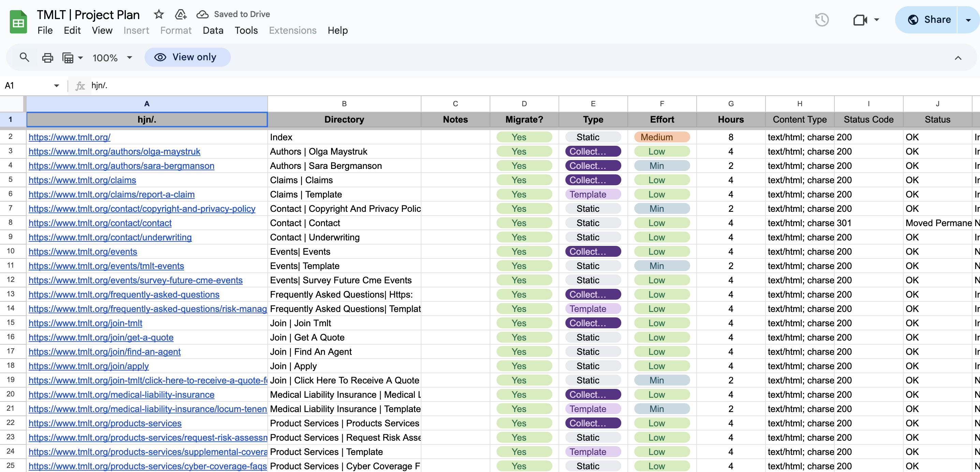Viewport: 980px width, 472px height.
Task: Star the TMLT Project Plan document
Action: pyautogui.click(x=159, y=14)
